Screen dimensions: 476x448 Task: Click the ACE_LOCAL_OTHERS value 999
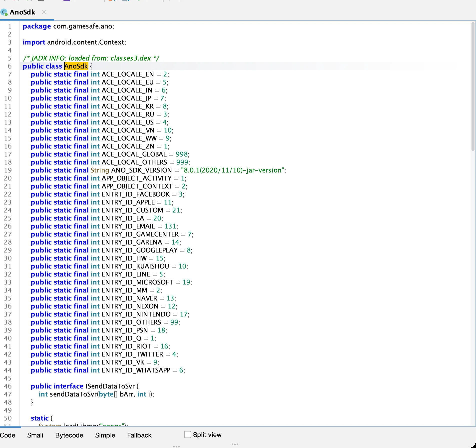point(182,162)
